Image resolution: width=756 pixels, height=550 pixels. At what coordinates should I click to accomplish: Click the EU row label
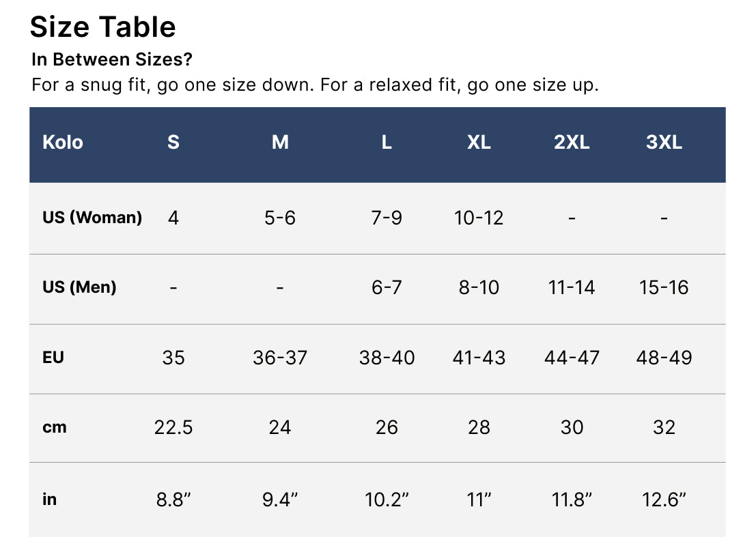pyautogui.click(x=53, y=357)
